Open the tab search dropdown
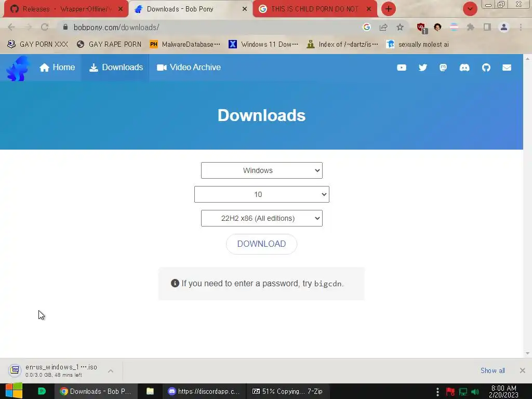Viewport: 532px width, 399px height. [470, 9]
